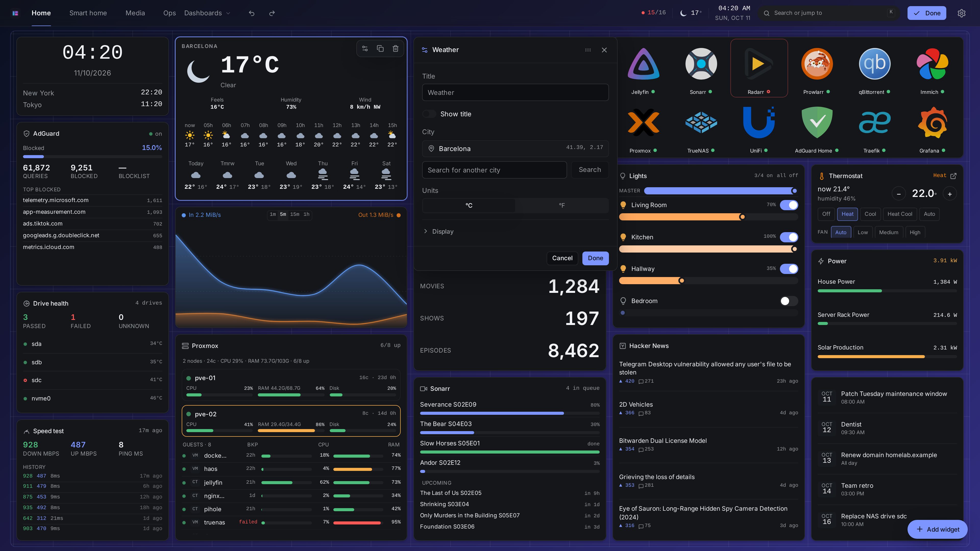Duplicate the Barcelona weather widget
The width and height of the screenshot is (980, 551).
(380, 49)
